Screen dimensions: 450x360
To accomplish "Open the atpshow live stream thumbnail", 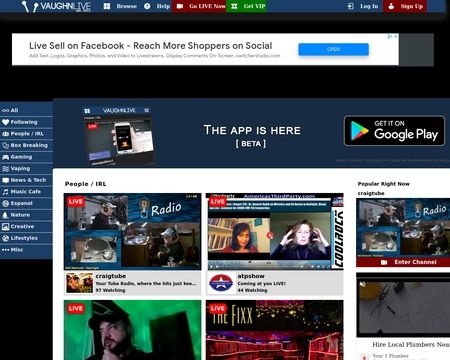I will 275,232.
